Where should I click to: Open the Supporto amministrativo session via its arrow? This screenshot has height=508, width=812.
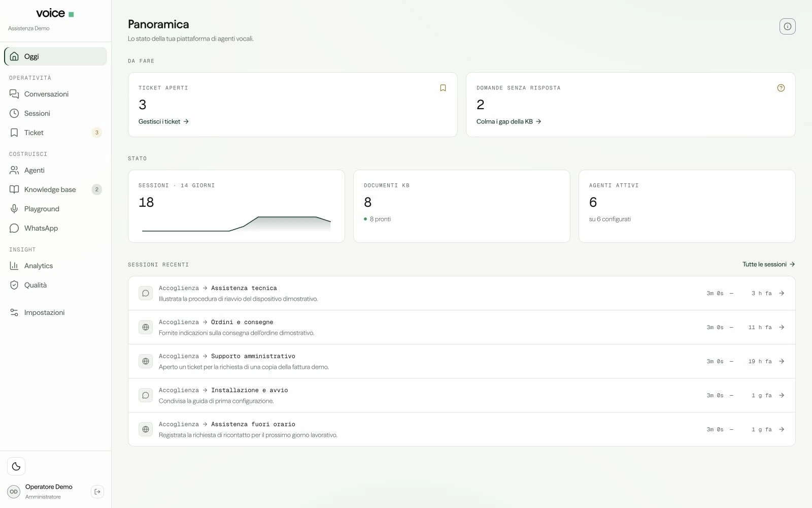782,361
